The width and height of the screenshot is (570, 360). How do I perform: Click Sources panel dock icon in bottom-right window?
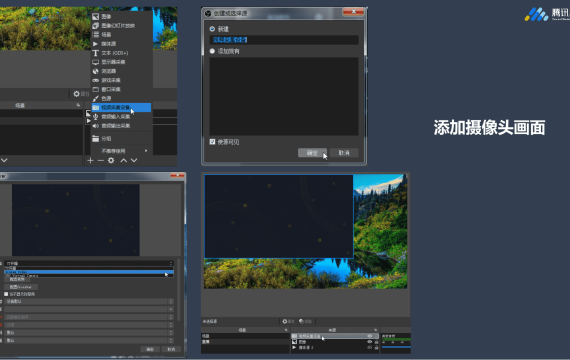pos(376,330)
